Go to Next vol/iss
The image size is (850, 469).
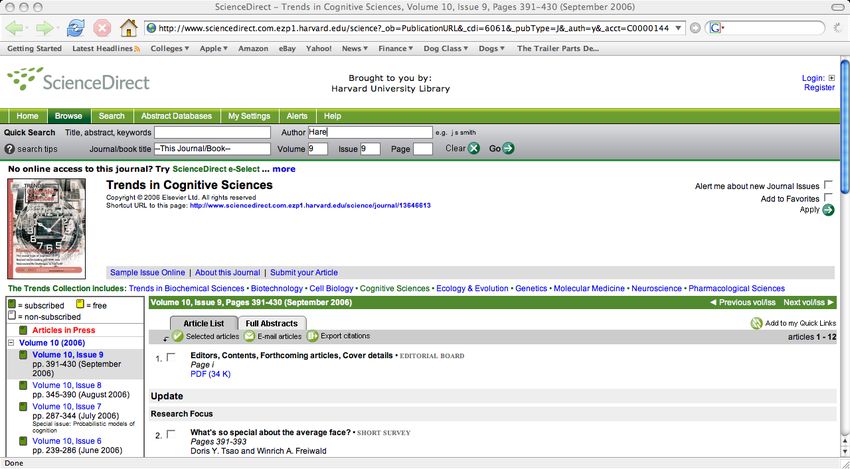809,303
